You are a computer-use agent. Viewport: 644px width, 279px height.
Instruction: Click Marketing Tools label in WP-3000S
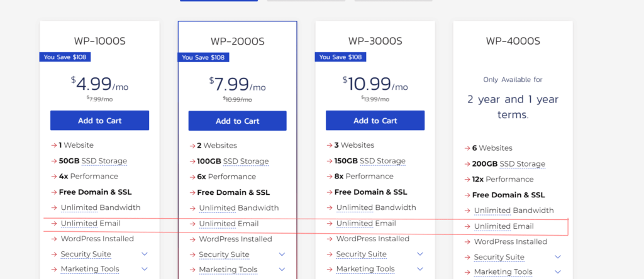click(x=365, y=269)
